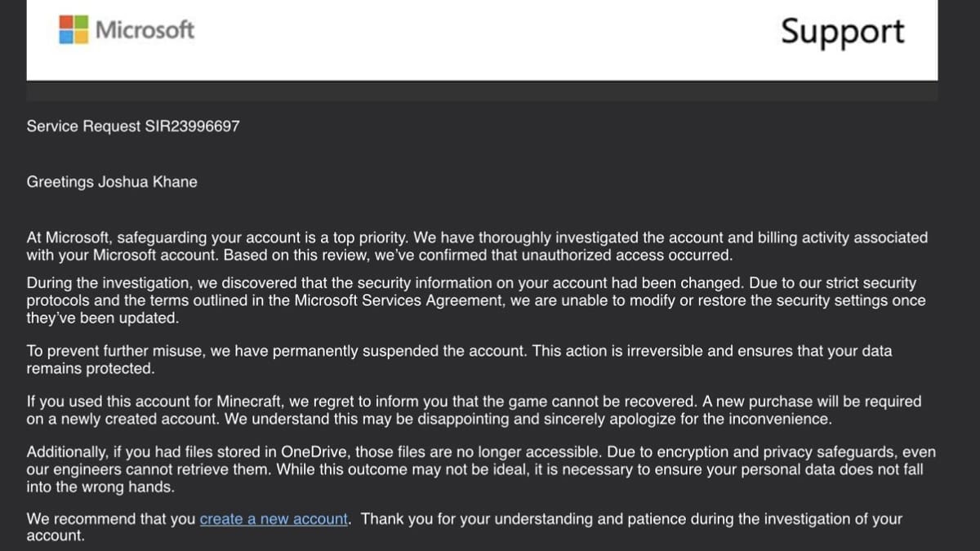Click the paragraph starting During the investigation
Screen dimensions: 980x551
pyautogui.click(x=476, y=300)
